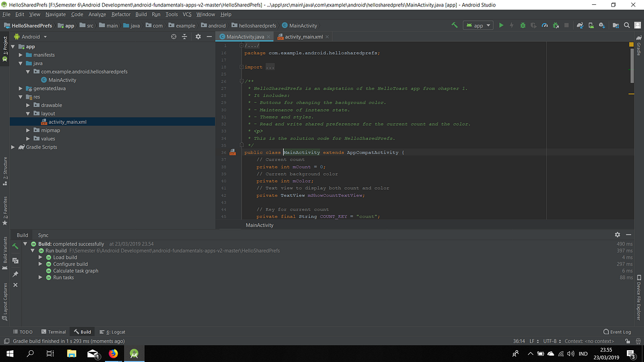Open the AVD Manager icon
The height and width of the screenshot is (362, 644).
pyautogui.click(x=591, y=25)
